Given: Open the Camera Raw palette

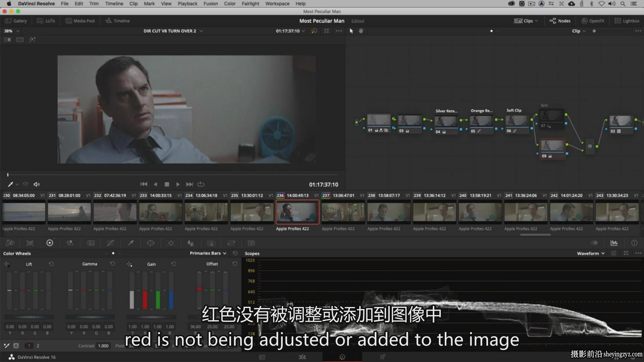Looking at the screenshot, I should 10,243.
